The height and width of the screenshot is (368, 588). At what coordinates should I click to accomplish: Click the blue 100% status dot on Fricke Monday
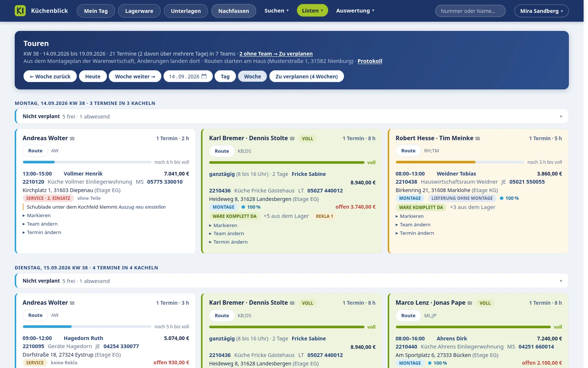click(x=243, y=207)
